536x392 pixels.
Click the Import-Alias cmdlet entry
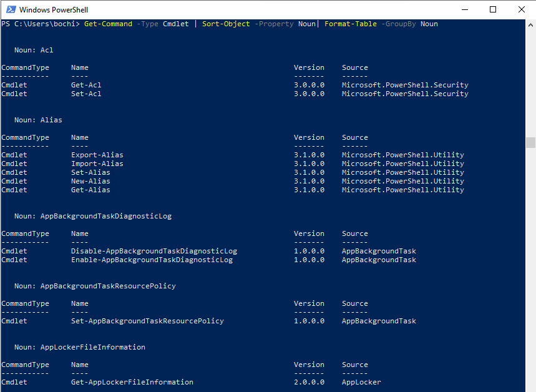(97, 164)
